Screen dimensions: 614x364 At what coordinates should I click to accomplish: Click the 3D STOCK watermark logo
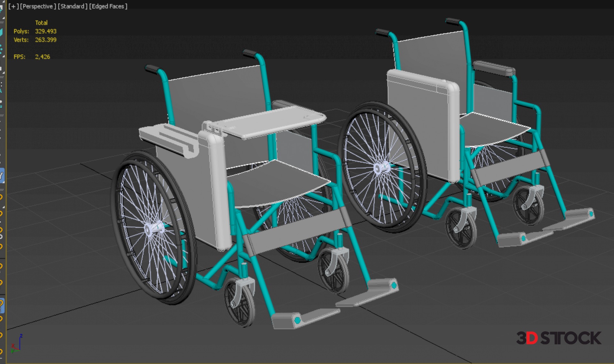(558, 338)
